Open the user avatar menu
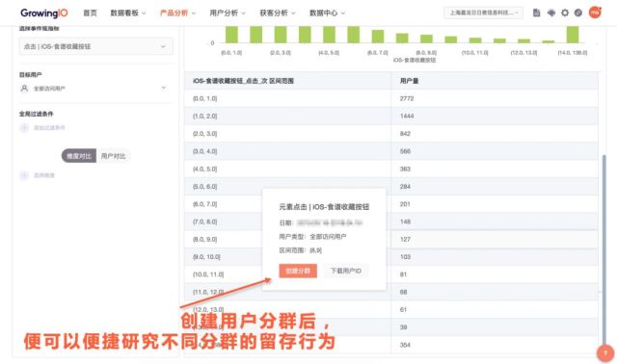 click(595, 13)
